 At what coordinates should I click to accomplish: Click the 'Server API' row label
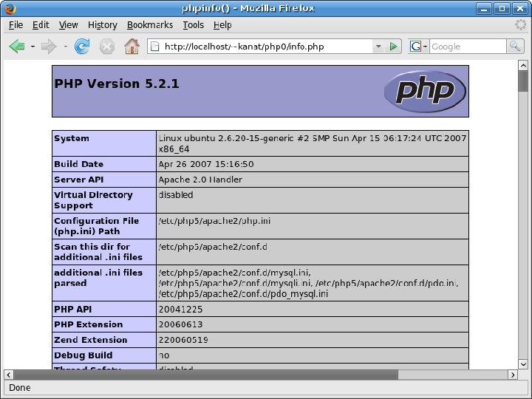(x=79, y=180)
